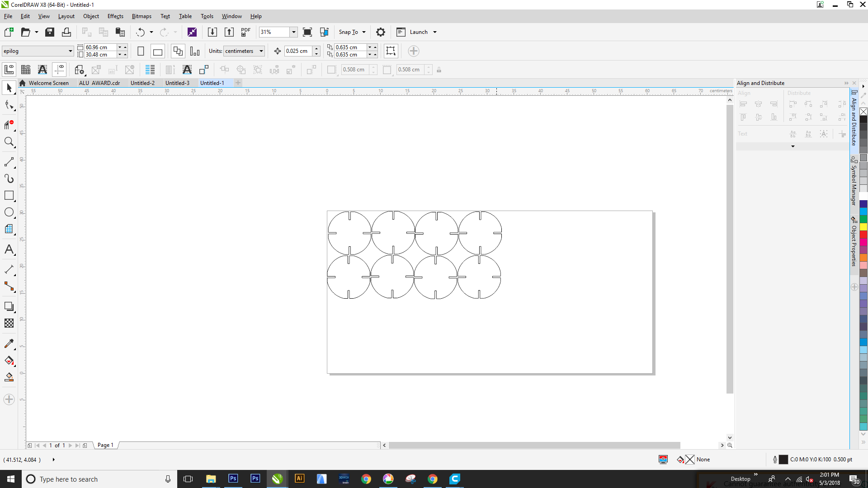Select the Ellipse tool
Image resolution: width=868 pixels, height=488 pixels.
(x=9, y=212)
